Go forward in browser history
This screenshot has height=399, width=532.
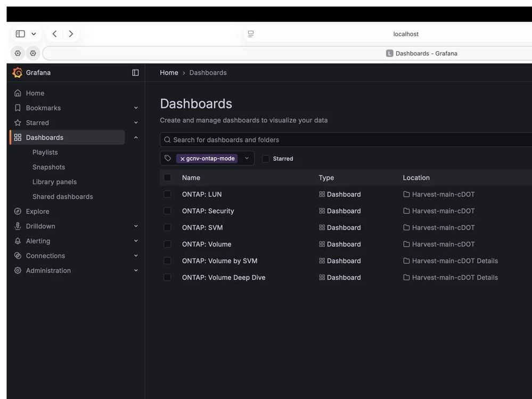tap(71, 34)
